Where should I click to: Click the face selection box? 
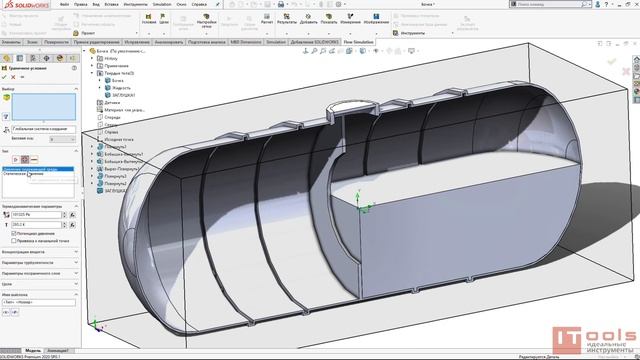point(44,107)
